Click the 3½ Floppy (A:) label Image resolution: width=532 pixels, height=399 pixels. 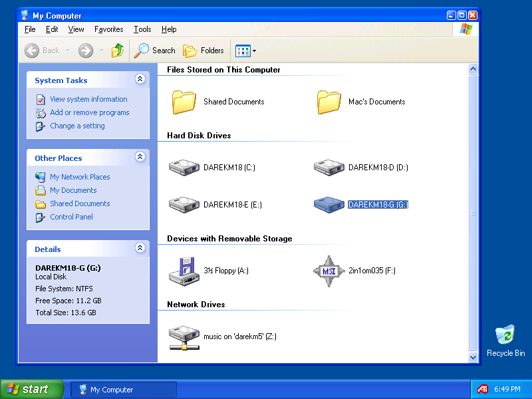tap(226, 271)
